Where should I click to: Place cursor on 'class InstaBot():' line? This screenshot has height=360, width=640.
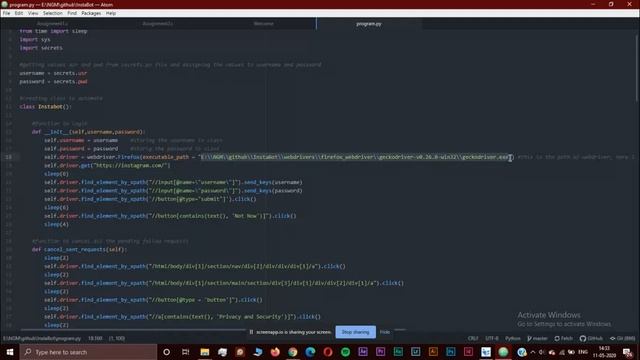pyautogui.click(x=45, y=107)
